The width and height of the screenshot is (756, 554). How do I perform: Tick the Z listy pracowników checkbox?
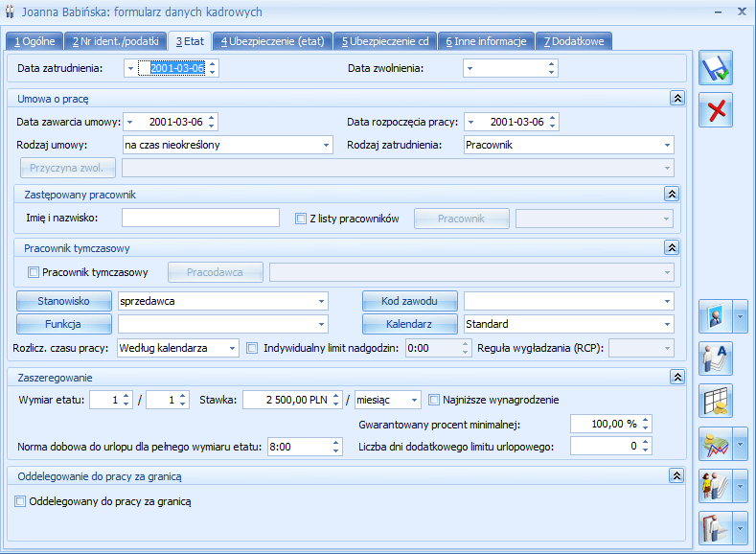(300, 219)
